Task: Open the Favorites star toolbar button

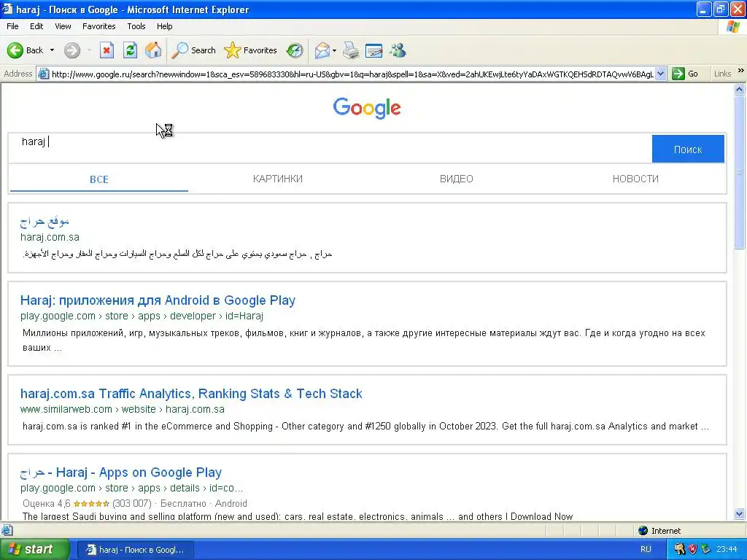Action: [x=251, y=50]
